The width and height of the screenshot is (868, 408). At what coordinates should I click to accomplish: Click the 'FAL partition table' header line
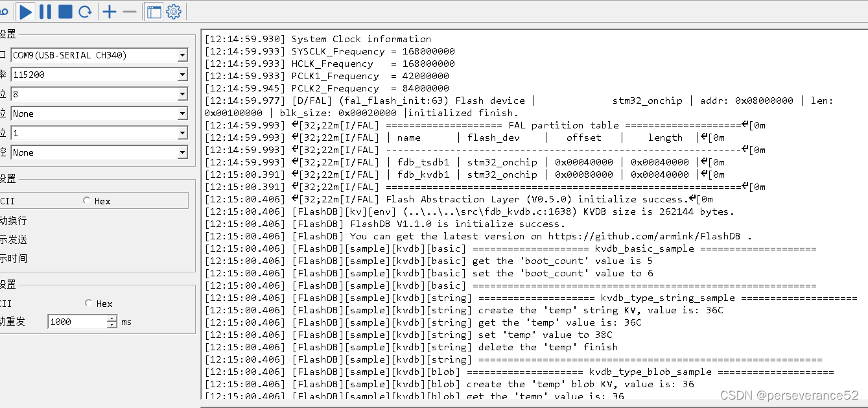pyautogui.click(x=485, y=125)
